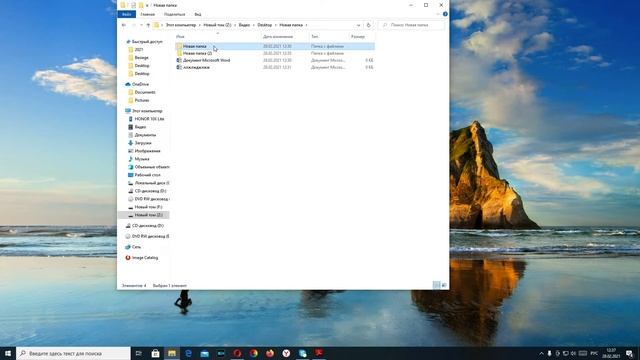Click Видео in the address breadcrumb
Screen dimensions: 640x360
tap(244, 25)
